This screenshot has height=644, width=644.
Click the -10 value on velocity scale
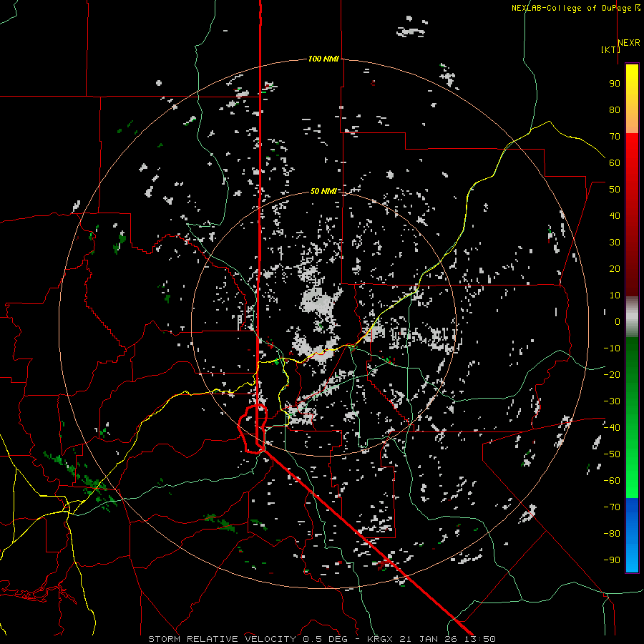point(612,348)
